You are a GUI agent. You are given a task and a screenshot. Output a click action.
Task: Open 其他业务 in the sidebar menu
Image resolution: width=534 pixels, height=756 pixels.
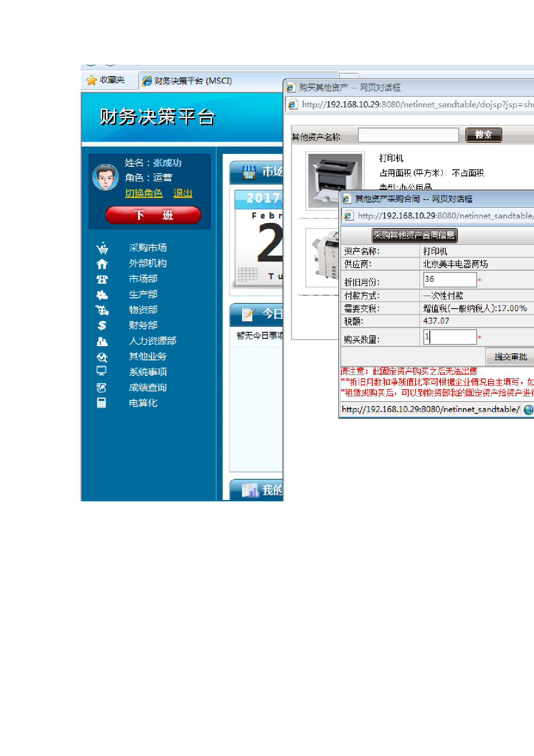click(148, 356)
